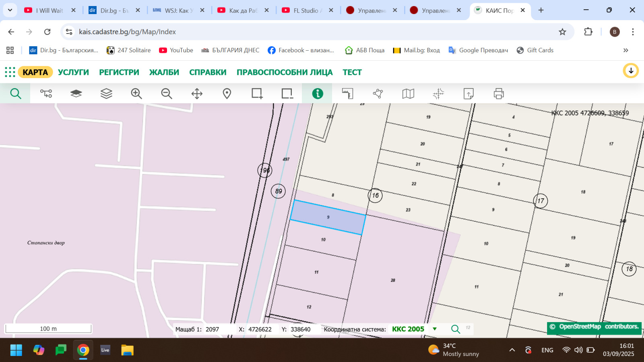Click the print map icon

[499, 94]
